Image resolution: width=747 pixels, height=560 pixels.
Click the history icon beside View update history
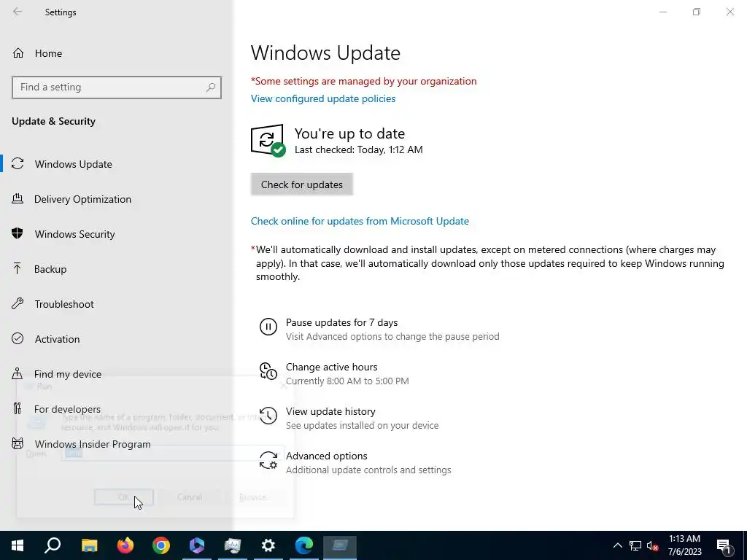point(268,415)
